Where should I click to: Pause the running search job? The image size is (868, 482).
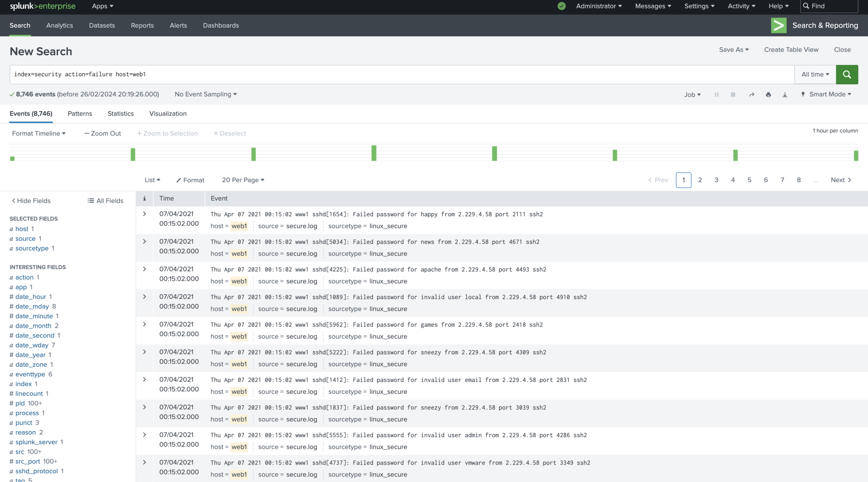pyautogui.click(x=716, y=95)
